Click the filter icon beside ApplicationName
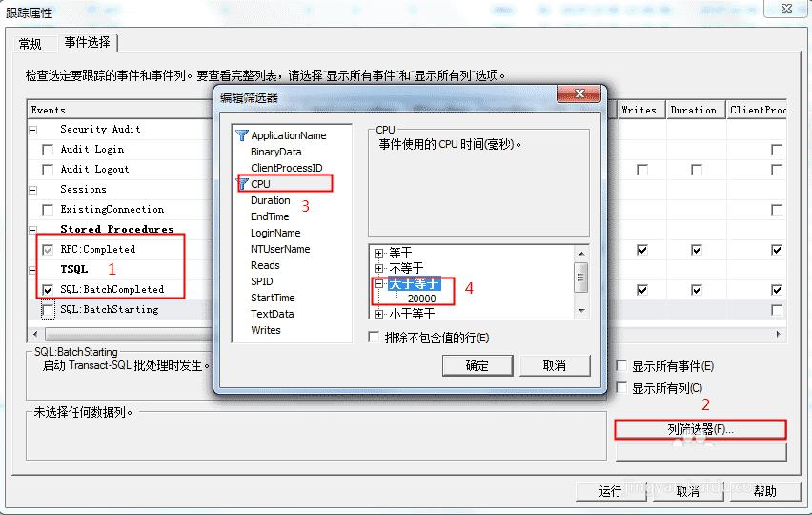Screen dimensions: 812x515 pos(242,135)
